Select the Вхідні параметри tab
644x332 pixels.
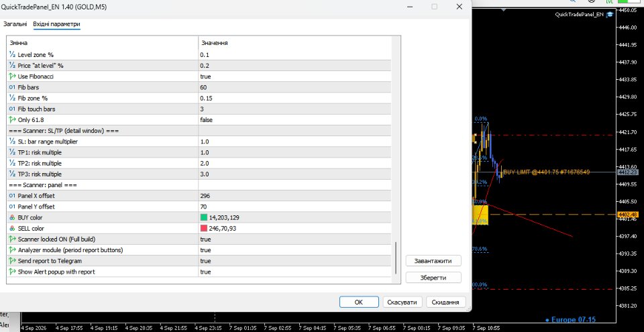point(56,24)
